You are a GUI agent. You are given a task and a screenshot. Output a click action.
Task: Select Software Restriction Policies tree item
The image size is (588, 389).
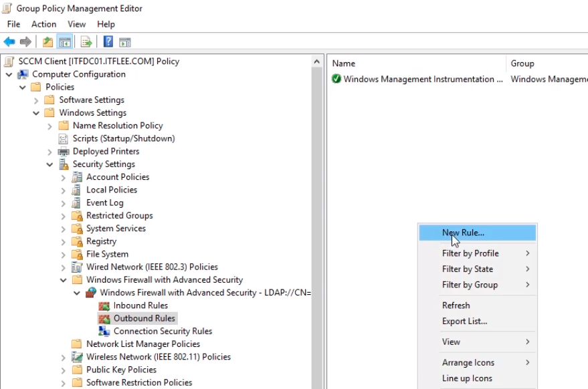[x=139, y=382]
